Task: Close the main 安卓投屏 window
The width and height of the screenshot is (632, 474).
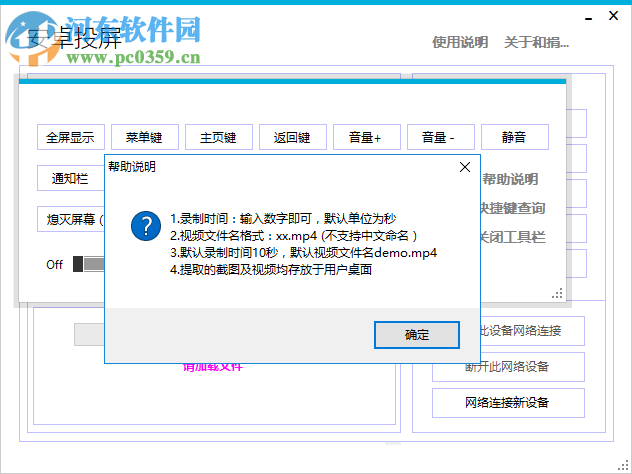Action: click(x=613, y=16)
